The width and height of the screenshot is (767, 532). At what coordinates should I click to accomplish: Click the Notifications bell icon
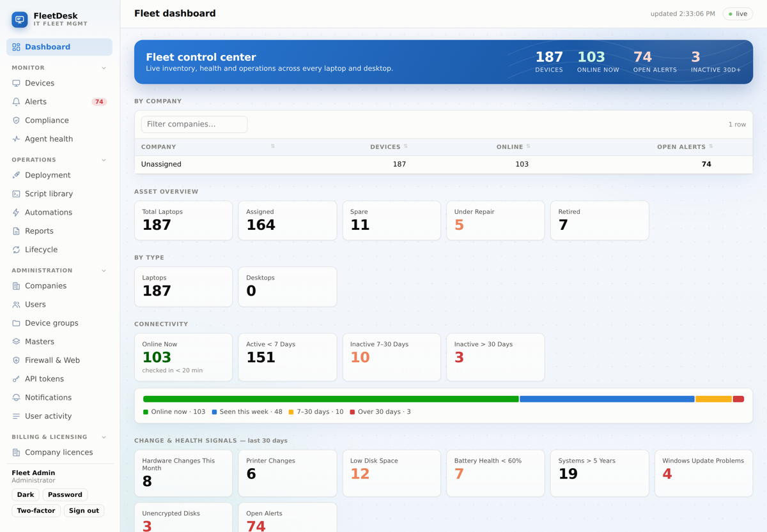coord(17,397)
